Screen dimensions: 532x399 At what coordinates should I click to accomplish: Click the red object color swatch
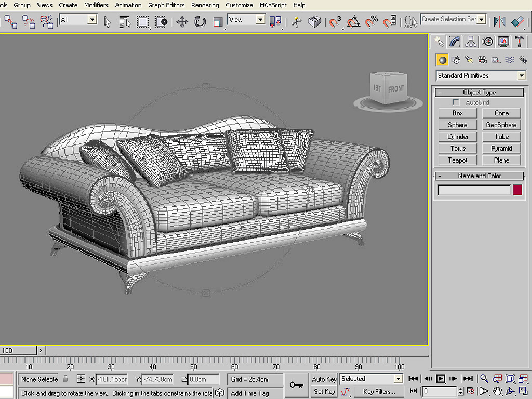(x=517, y=190)
